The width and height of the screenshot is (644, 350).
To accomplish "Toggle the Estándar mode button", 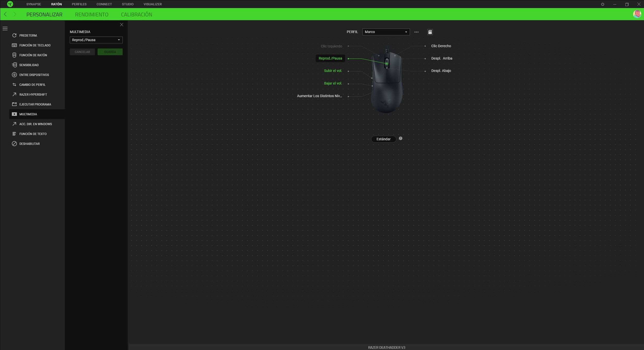I will [x=383, y=139].
